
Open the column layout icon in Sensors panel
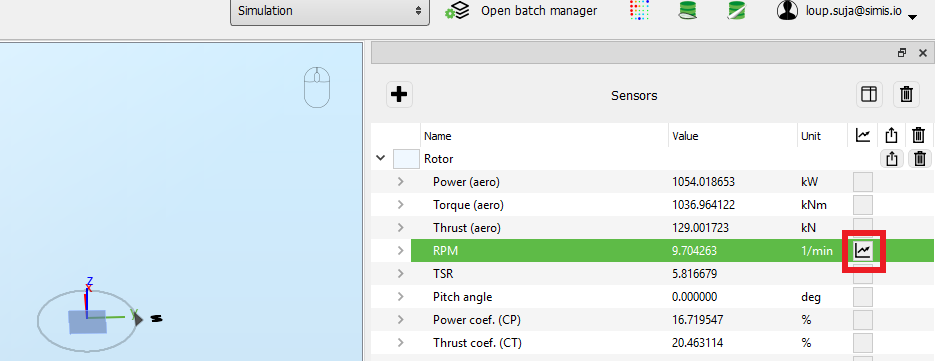point(869,94)
